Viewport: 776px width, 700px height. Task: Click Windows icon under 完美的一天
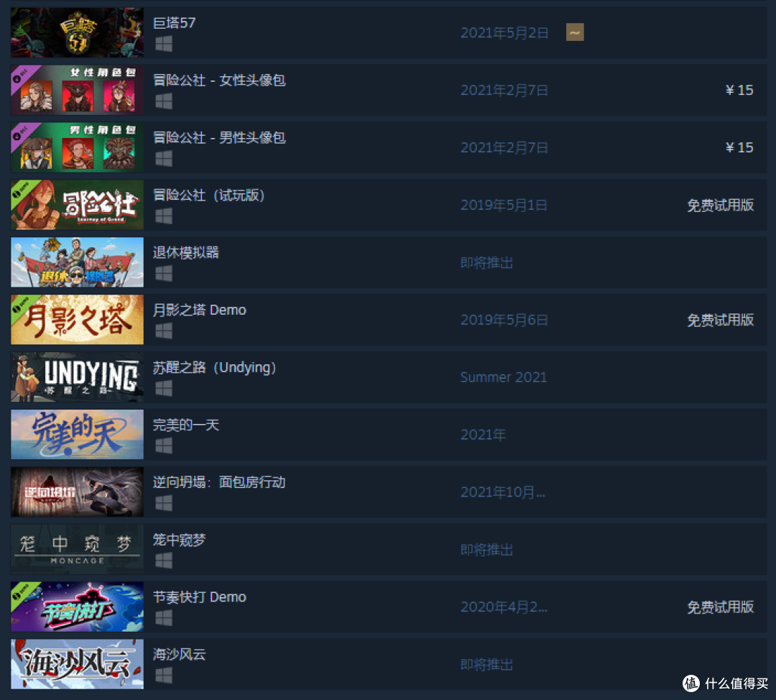pyautogui.click(x=164, y=446)
